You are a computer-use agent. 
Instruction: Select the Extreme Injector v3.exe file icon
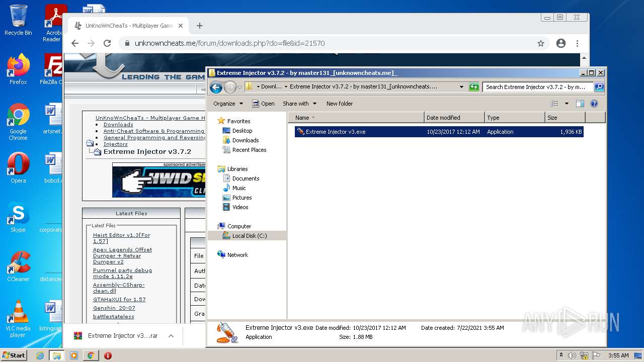(x=300, y=132)
